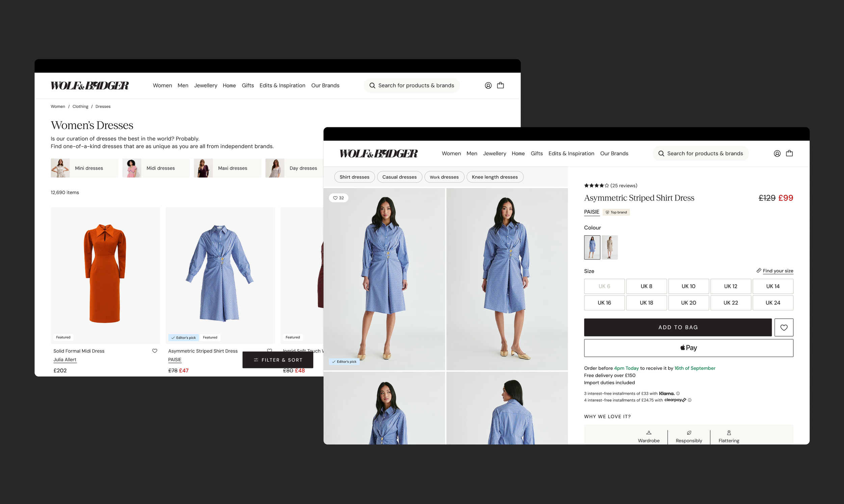
Task: Choose size UK 16 option
Action: pos(604,302)
